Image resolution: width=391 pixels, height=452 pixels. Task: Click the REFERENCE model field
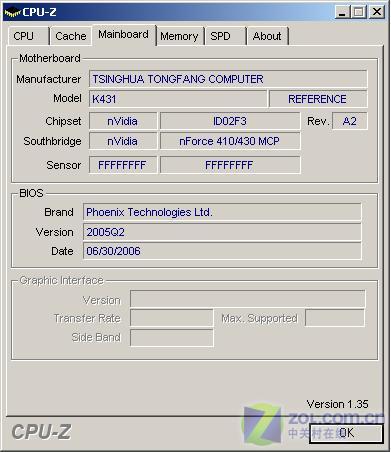tap(318, 99)
